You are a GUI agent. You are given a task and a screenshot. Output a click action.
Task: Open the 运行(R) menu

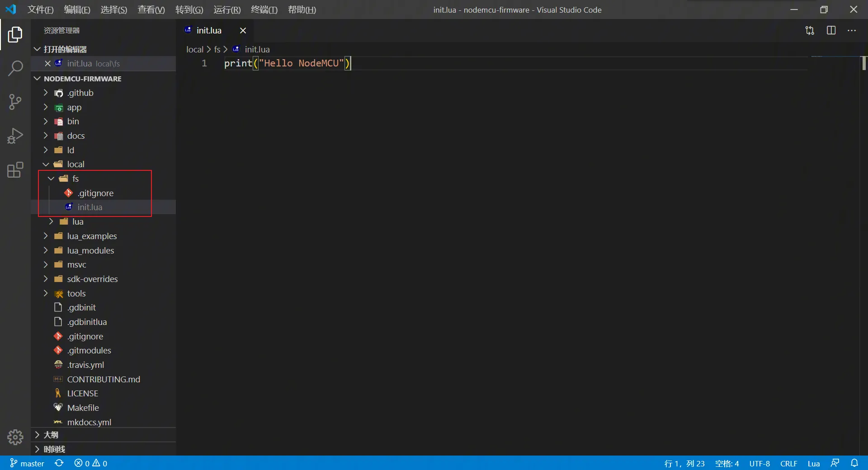227,9
